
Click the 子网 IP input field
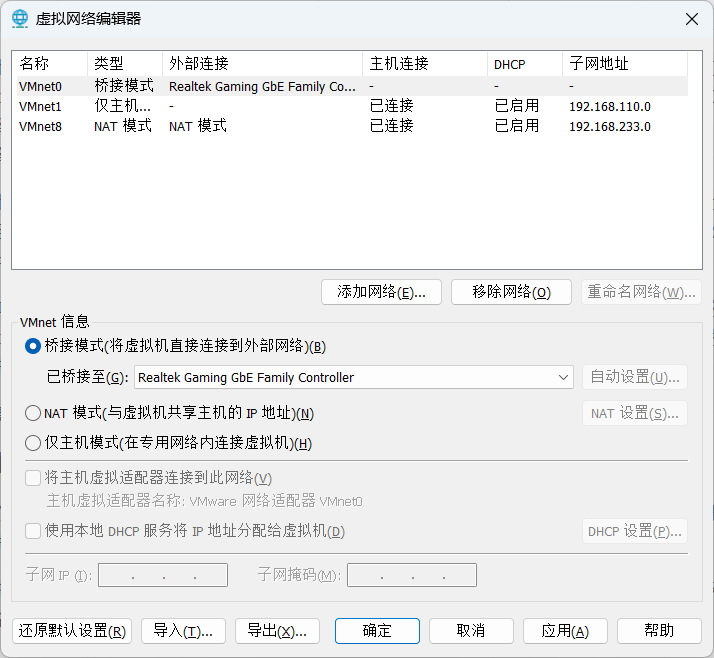pos(163,575)
